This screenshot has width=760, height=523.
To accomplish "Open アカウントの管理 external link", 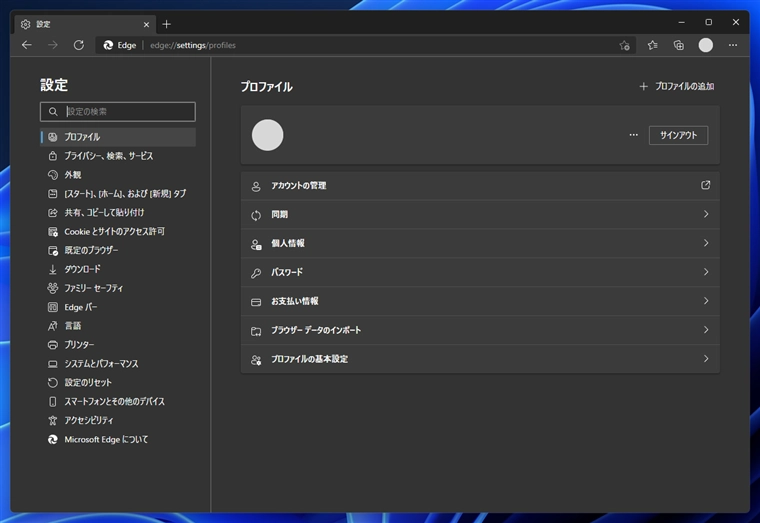I will (x=705, y=185).
